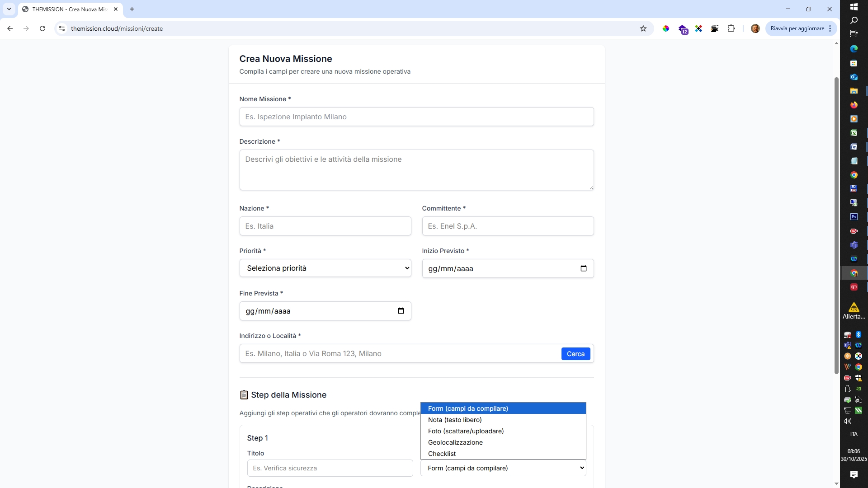Click the page vertical scrollbar

[x=836, y=226]
